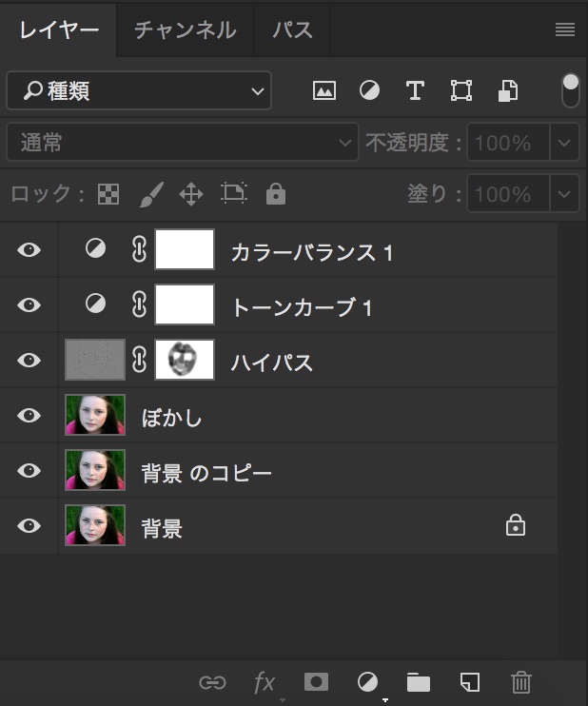Select layer named 背景
Screen dimensions: 588x706
[162, 528]
